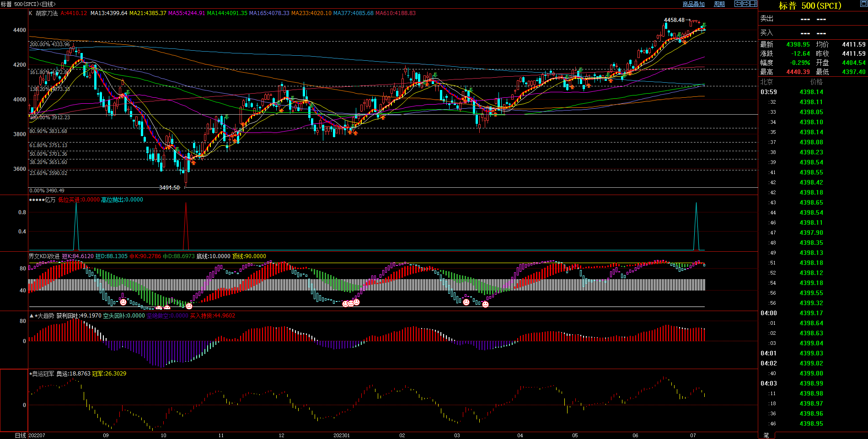The width and height of the screenshot is (868, 439).
Task: Click the 4458.48 high price label
Action: [674, 20]
